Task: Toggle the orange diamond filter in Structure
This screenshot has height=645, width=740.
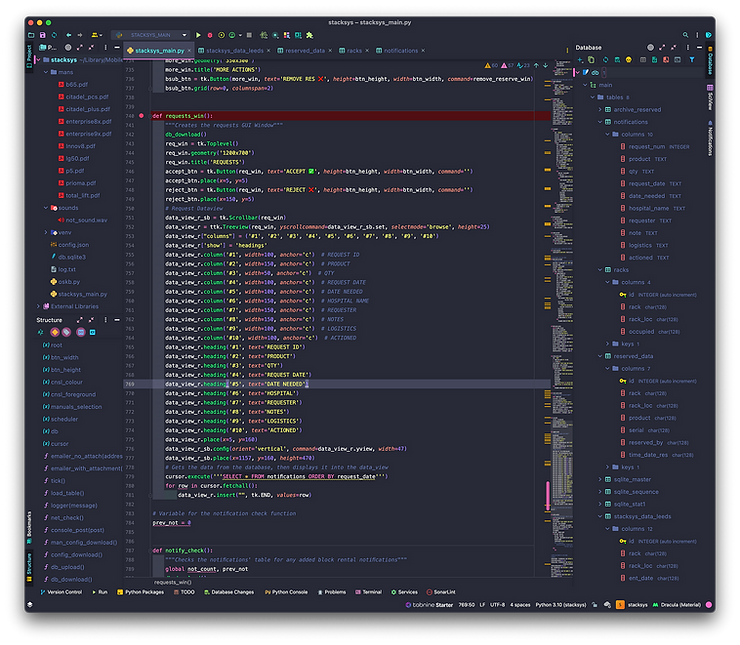Action: [55, 332]
